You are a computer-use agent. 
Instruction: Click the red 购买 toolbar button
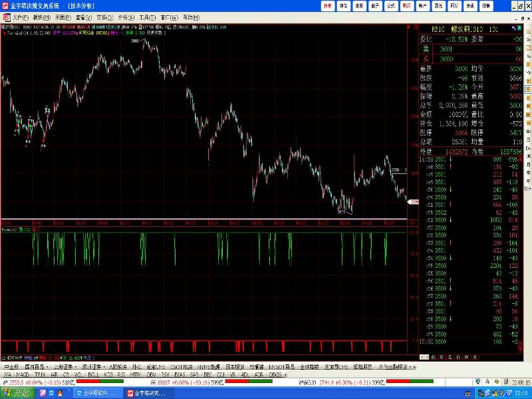(407, 6)
